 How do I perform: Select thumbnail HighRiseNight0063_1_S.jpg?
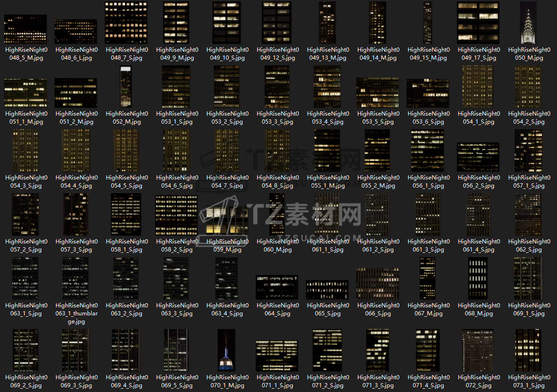25,278
